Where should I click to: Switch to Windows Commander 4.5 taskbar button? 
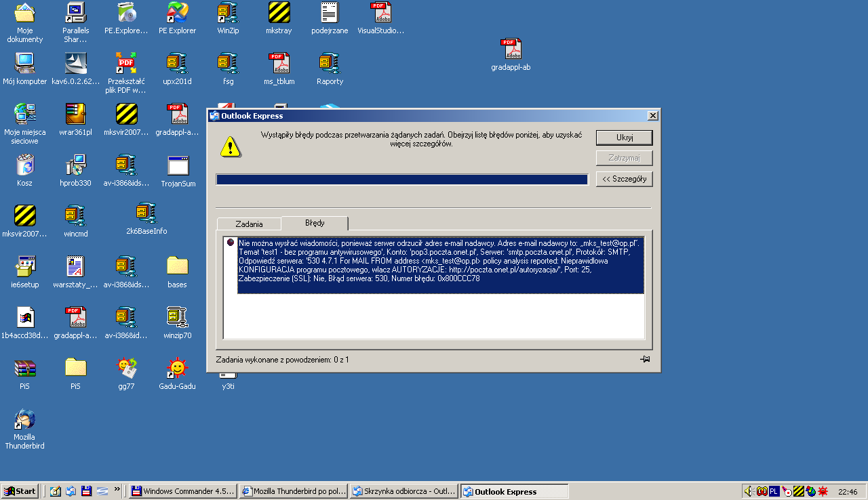coord(183,491)
